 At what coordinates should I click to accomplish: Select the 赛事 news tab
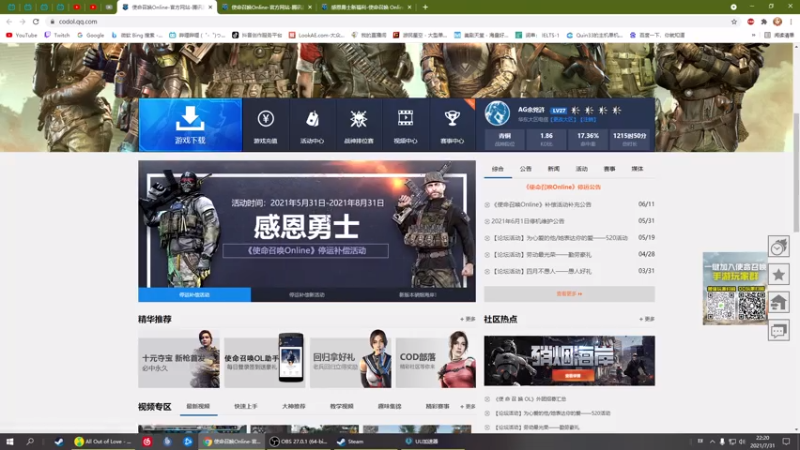(x=610, y=169)
